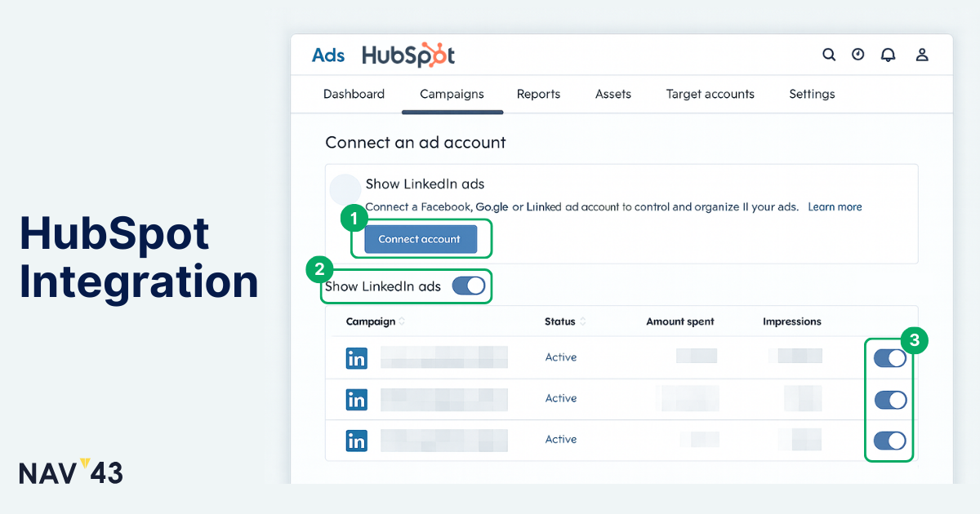980x514 pixels.
Task: Click the HubSpot logo
Action: (408, 55)
